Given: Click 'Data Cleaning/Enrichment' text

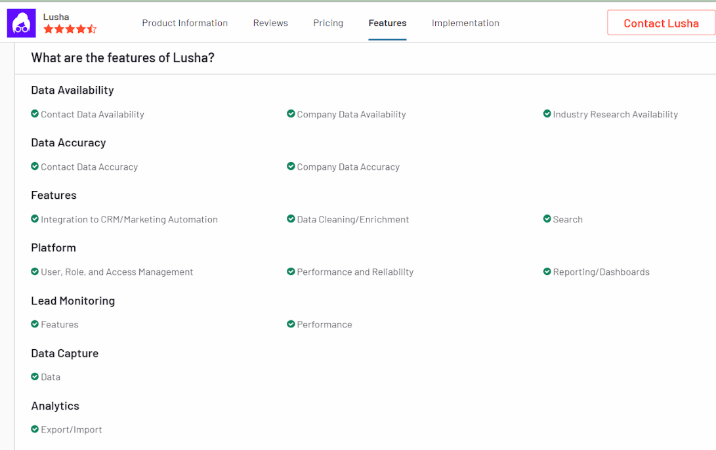Looking at the screenshot, I should pos(353,219).
